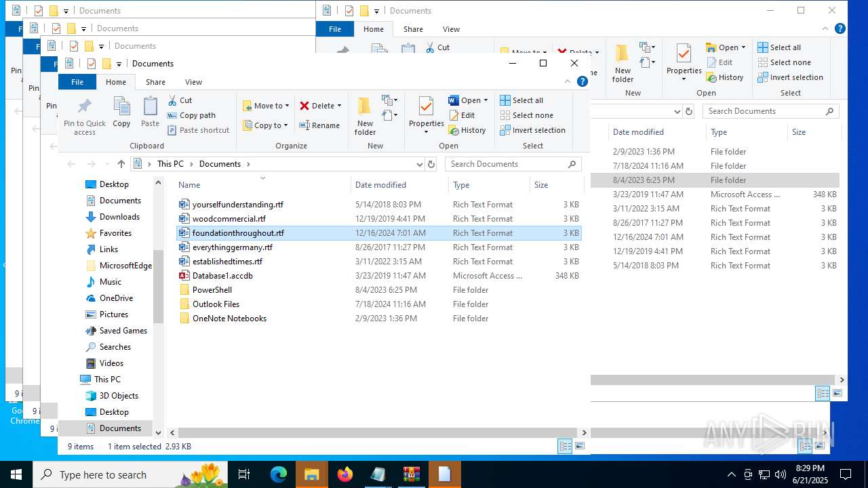Minimize the ribbon chevron in back window
The height and width of the screenshot is (488, 868).
pyautogui.click(x=825, y=28)
